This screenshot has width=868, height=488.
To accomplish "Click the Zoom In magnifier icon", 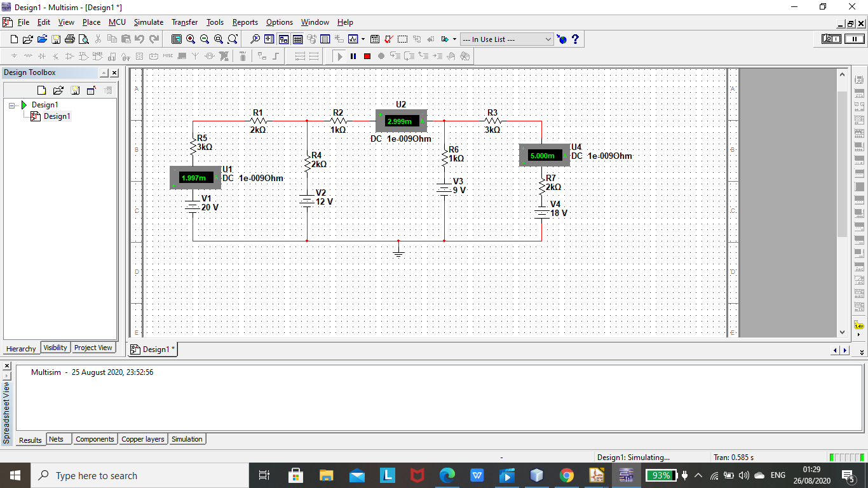I will point(191,39).
